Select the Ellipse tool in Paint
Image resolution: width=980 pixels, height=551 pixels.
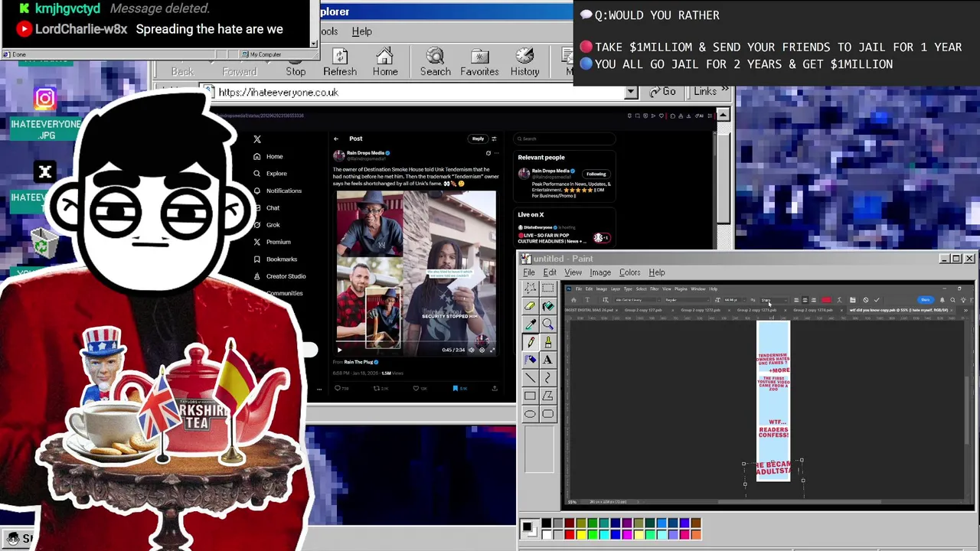pos(530,414)
